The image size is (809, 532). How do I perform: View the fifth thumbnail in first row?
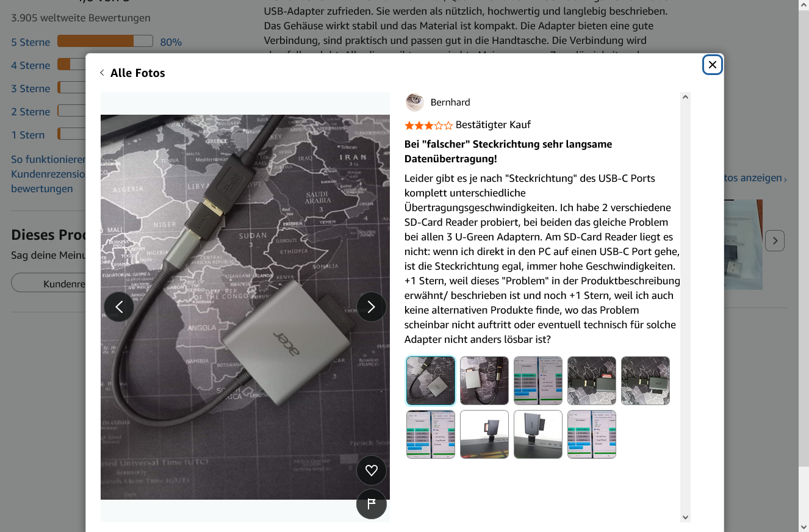click(x=645, y=381)
